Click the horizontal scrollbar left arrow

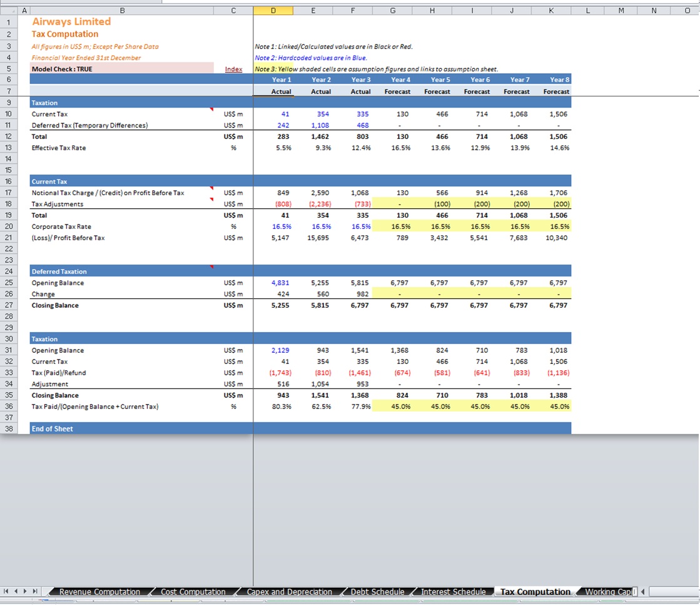pos(643,592)
